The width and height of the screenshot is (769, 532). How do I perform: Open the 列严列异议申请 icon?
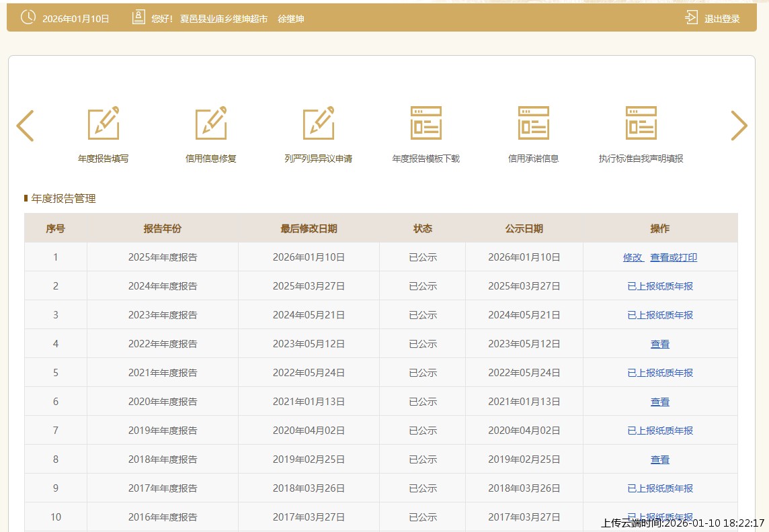pos(319,123)
